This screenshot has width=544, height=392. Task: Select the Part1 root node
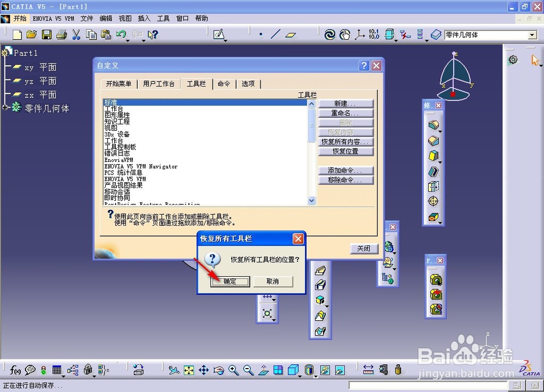(20, 52)
